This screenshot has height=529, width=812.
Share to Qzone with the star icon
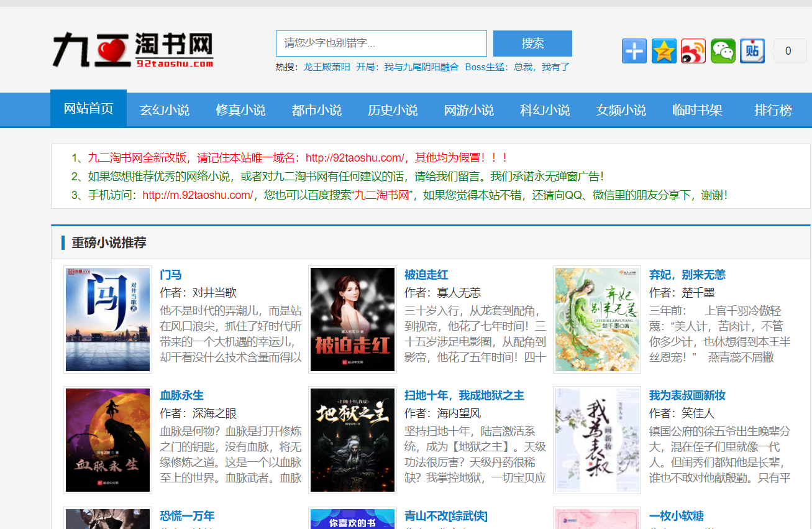664,51
